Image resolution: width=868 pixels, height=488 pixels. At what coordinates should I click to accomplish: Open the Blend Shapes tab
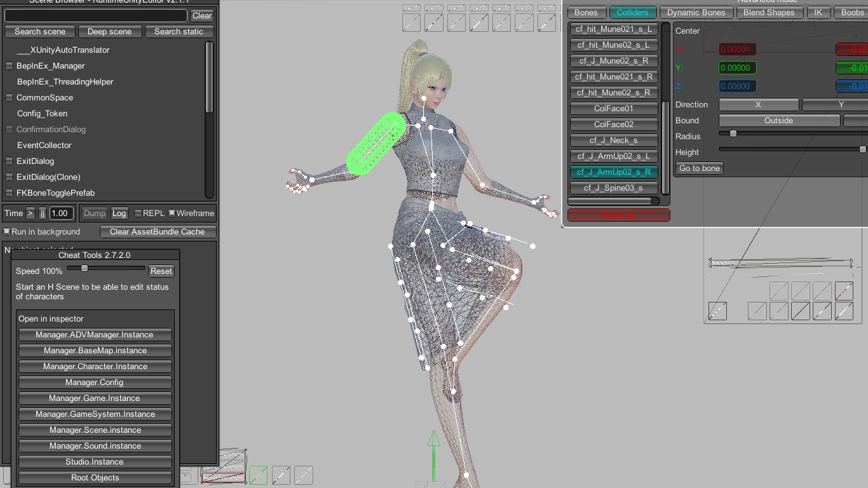(x=769, y=13)
